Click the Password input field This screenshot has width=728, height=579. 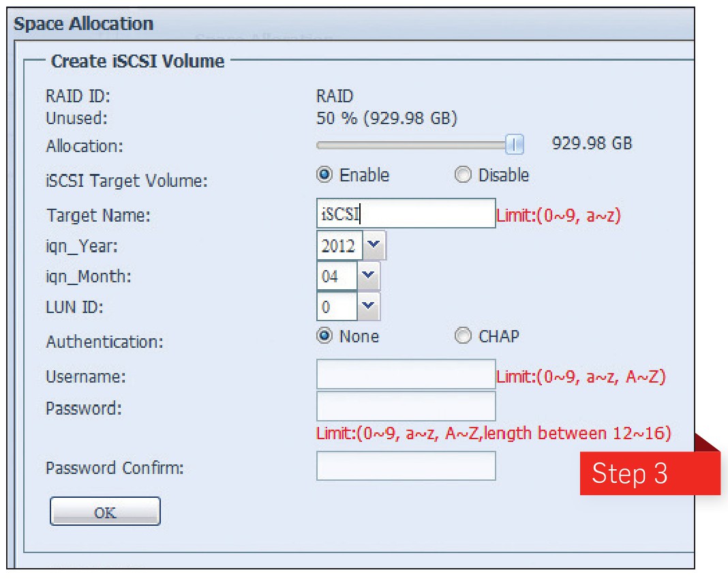(406, 406)
